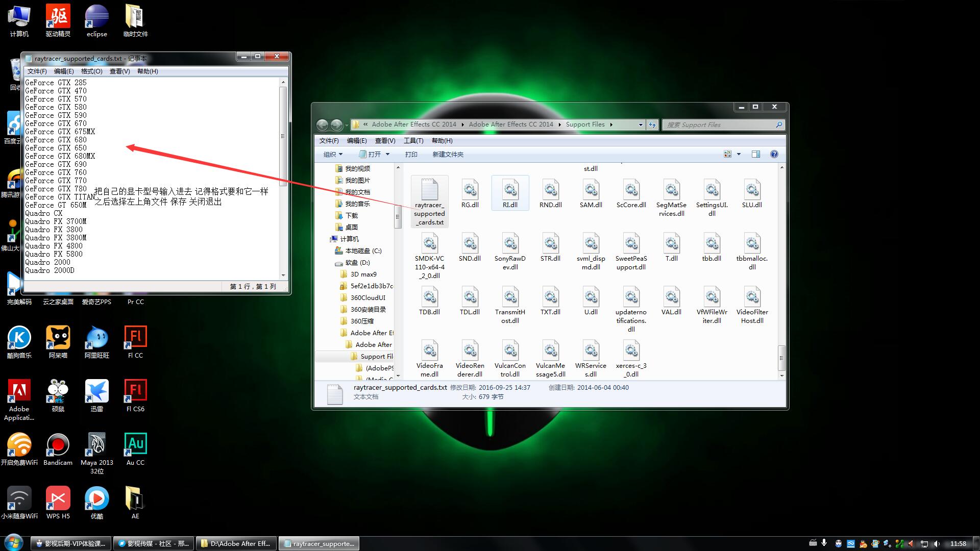Click the Windows Start orb
Viewport: 980px width, 551px height.
tap(13, 543)
